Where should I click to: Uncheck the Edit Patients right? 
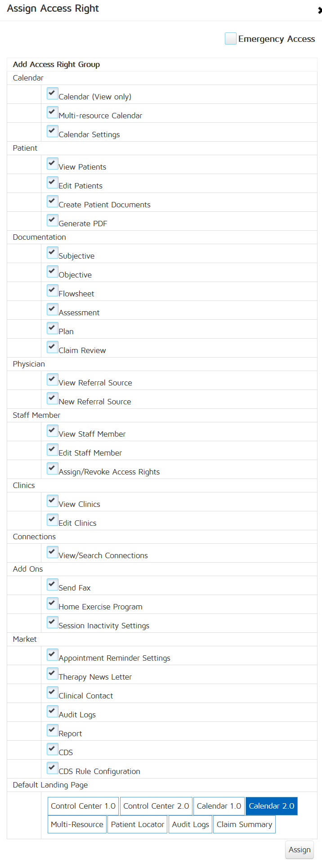(53, 183)
